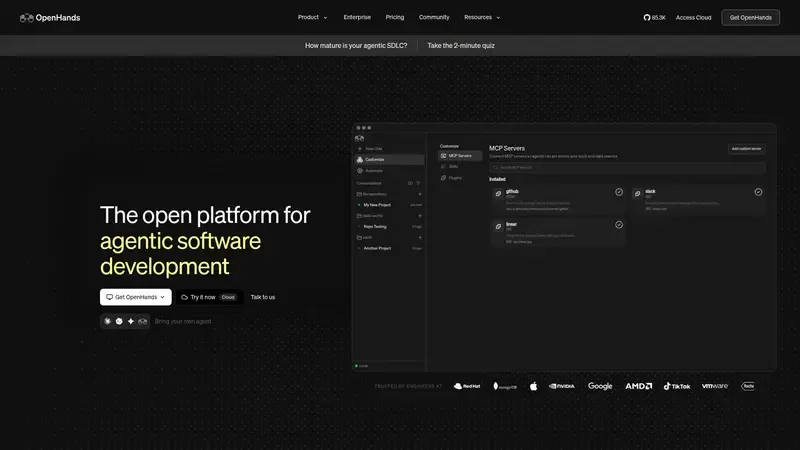The height and width of the screenshot is (450, 800).
Task: Click the github server link icon
Action: pyautogui.click(x=498, y=194)
